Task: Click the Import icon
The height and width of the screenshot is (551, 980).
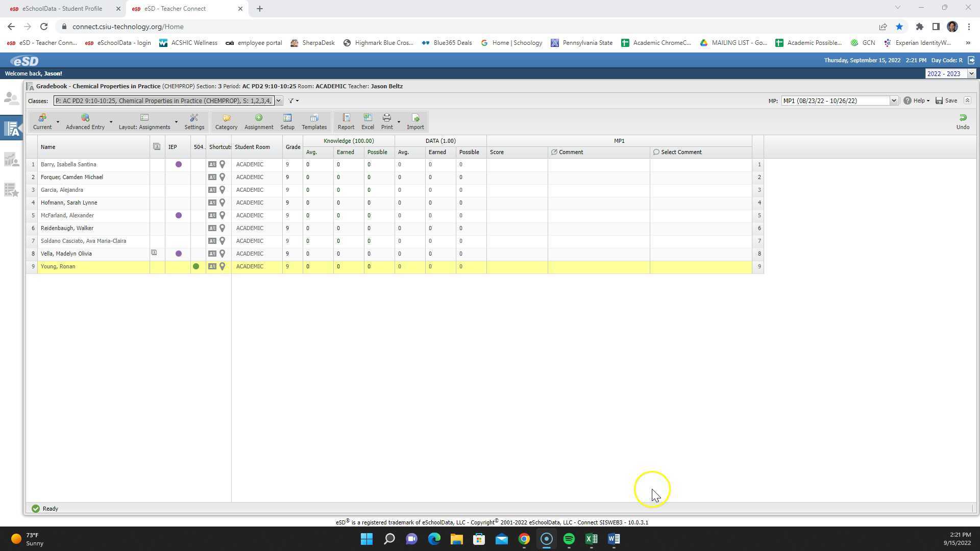Action: 415,121
